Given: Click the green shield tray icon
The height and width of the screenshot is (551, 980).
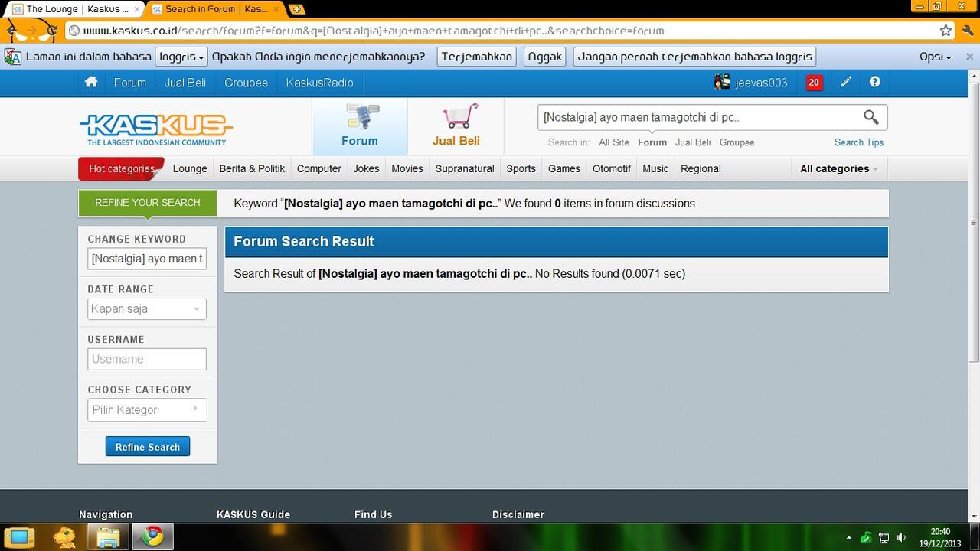Looking at the screenshot, I should pos(866,537).
